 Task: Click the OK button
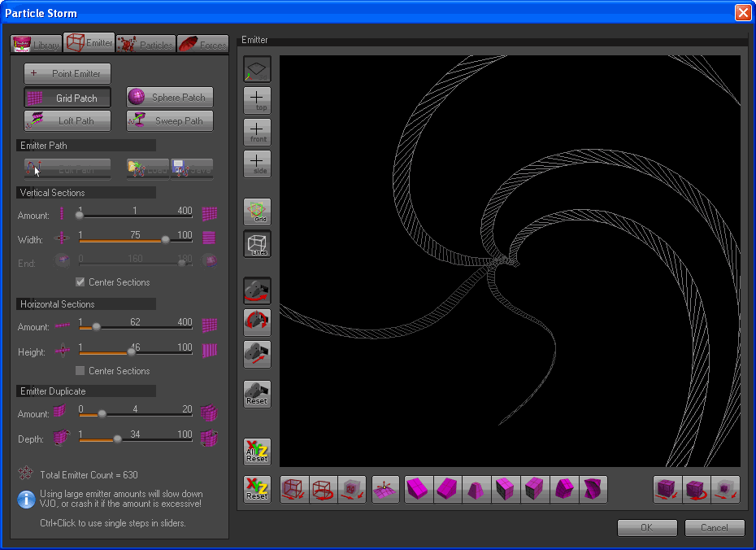click(x=647, y=528)
